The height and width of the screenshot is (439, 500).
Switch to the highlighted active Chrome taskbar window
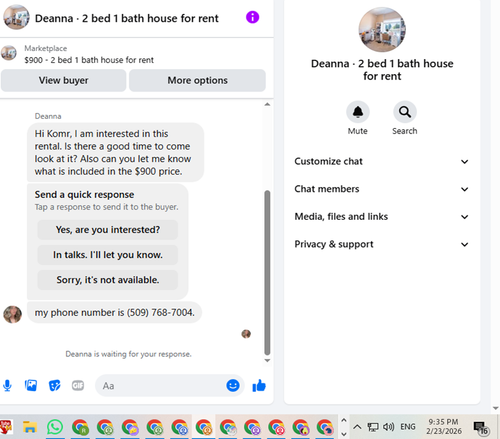pyautogui.click(x=204, y=427)
